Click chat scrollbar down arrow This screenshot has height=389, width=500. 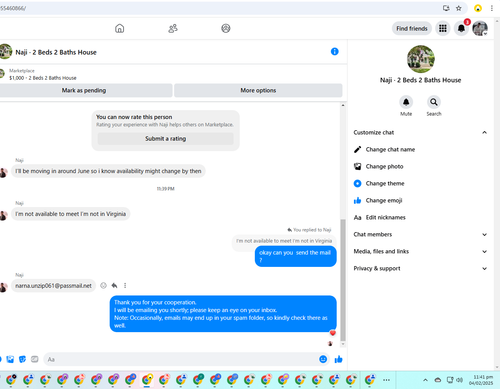click(343, 344)
